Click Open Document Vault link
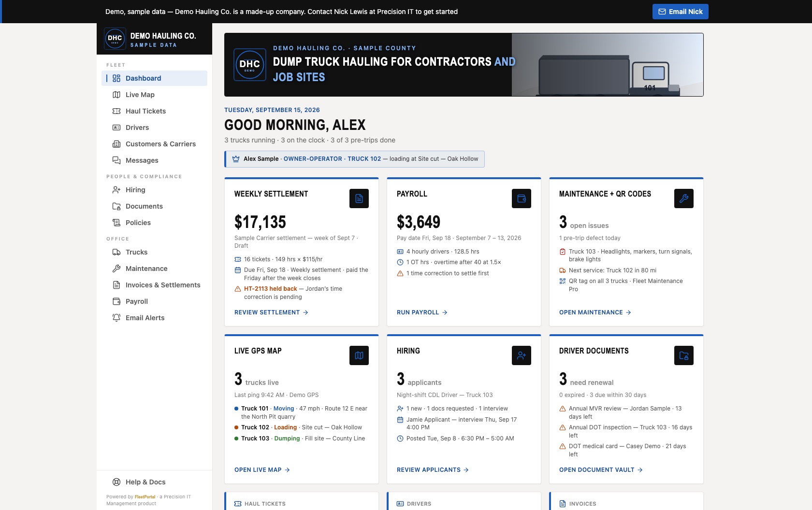Viewport: 812px width, 510px height. coord(601,470)
